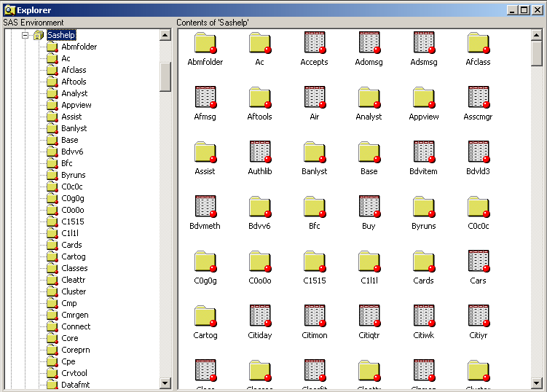
Task: Click the Aftools label in contents pane
Action: point(259,117)
